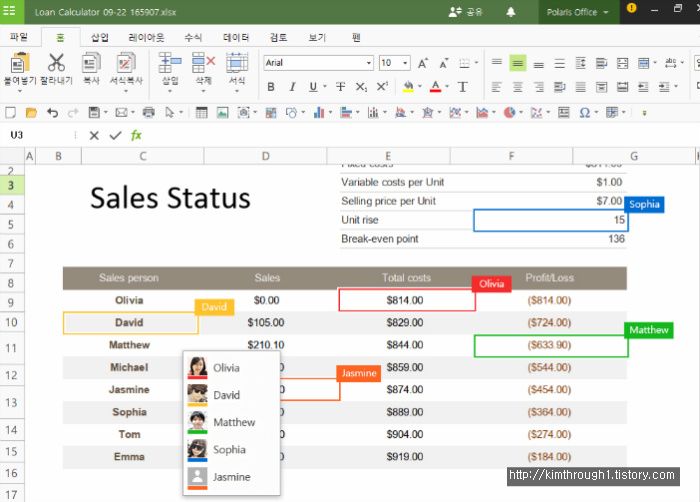Screen dimensions: 700x502
Task: Toggle align text right
Action: [539, 87]
